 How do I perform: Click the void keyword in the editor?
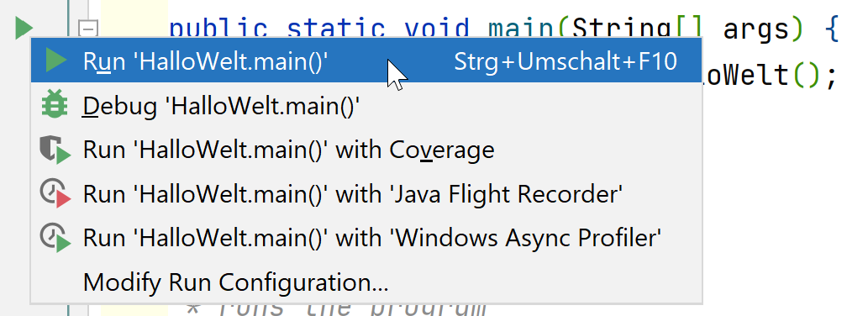click(437, 29)
